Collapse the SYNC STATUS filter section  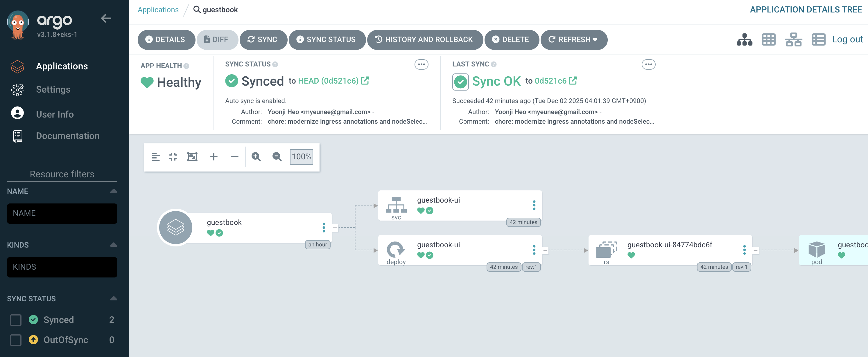click(114, 298)
